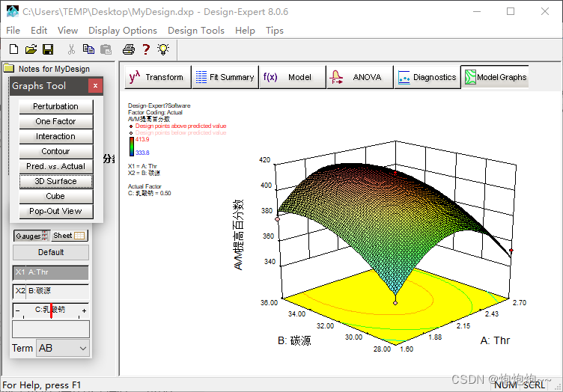This screenshot has width=563, height=392.
Task: Open a design with the folder icon
Action: pos(31,49)
